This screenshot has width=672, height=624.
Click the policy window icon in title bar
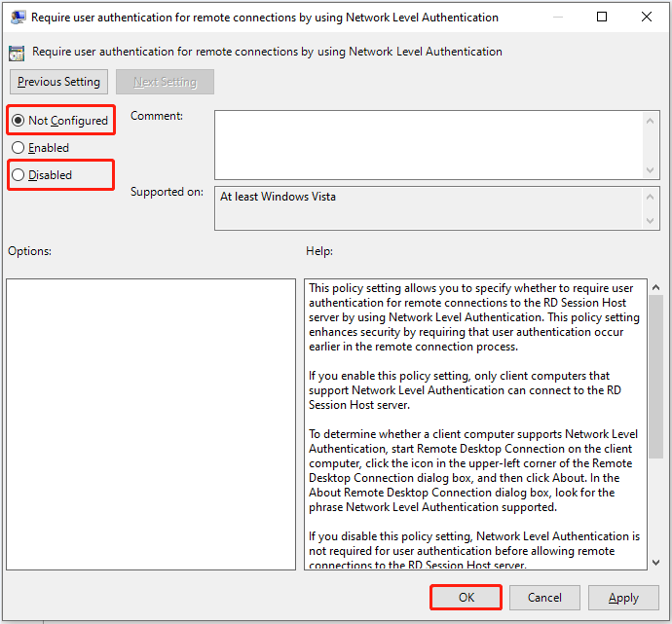pyautogui.click(x=18, y=17)
